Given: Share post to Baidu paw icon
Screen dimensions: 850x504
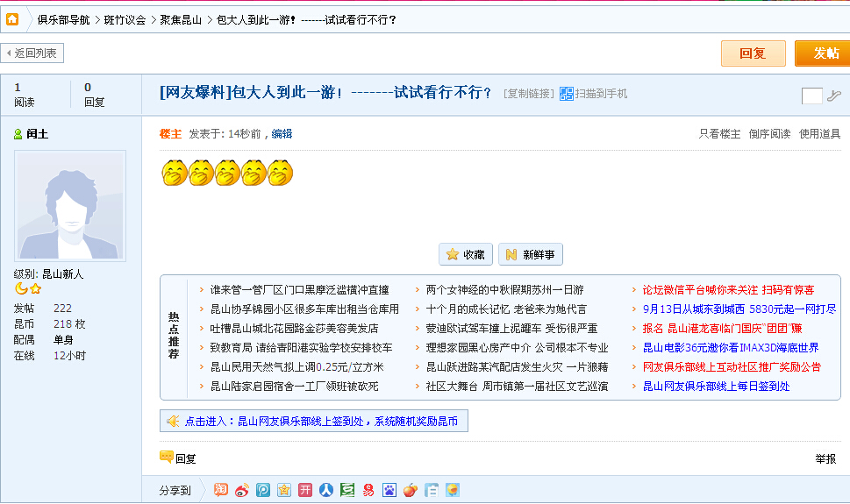Looking at the screenshot, I should click(389, 490).
